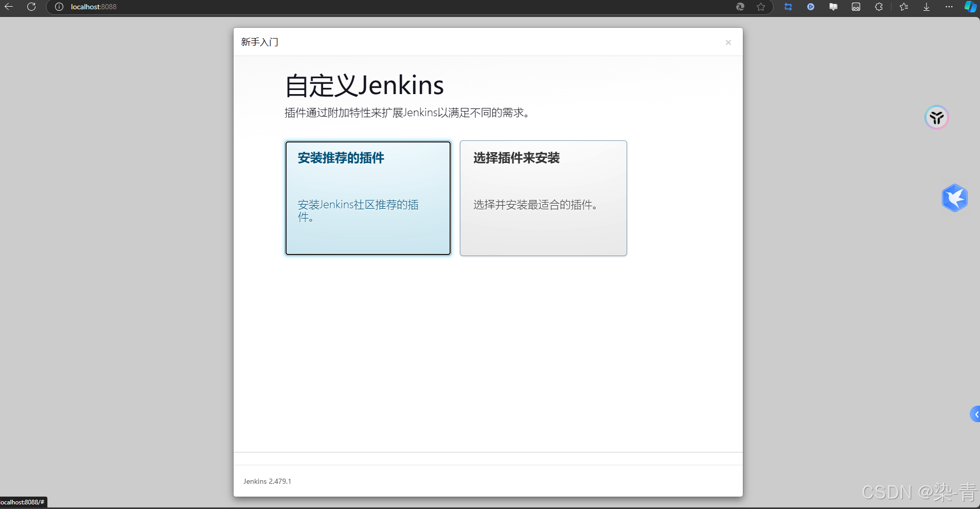This screenshot has width=980, height=509.
Task: Add this page to favorites
Action: (761, 7)
